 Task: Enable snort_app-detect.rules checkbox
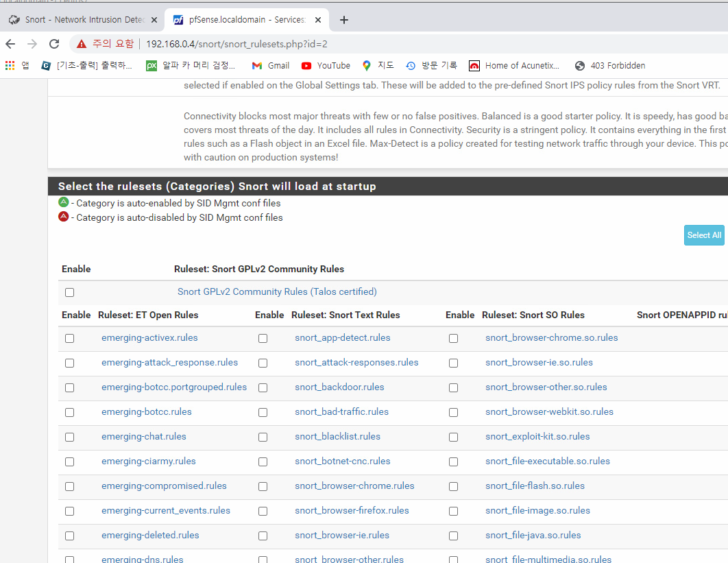pyautogui.click(x=263, y=338)
